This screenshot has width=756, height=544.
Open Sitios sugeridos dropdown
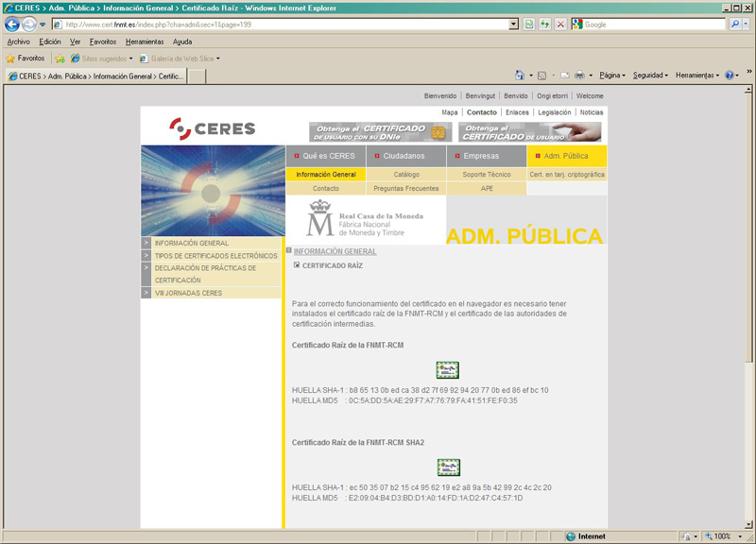[x=102, y=59]
